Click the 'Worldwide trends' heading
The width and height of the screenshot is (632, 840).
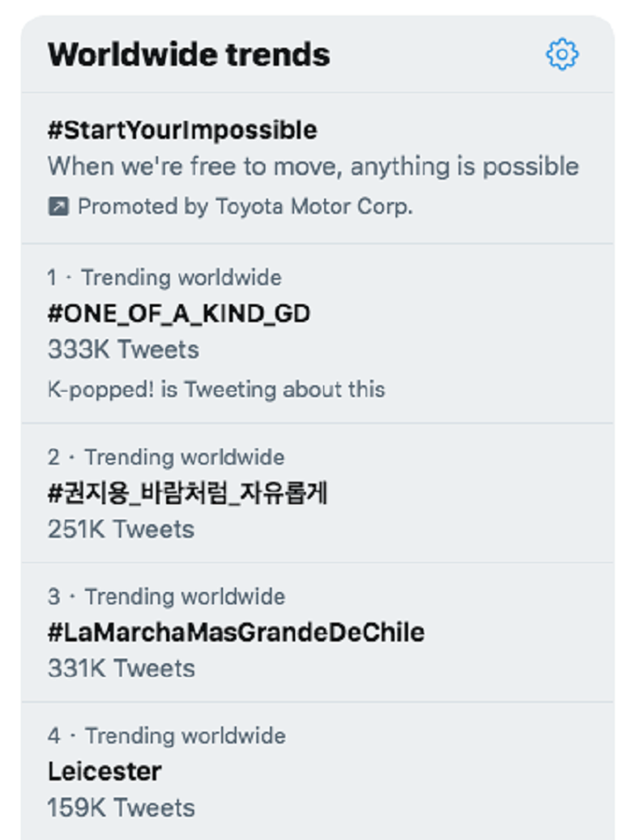(x=189, y=55)
